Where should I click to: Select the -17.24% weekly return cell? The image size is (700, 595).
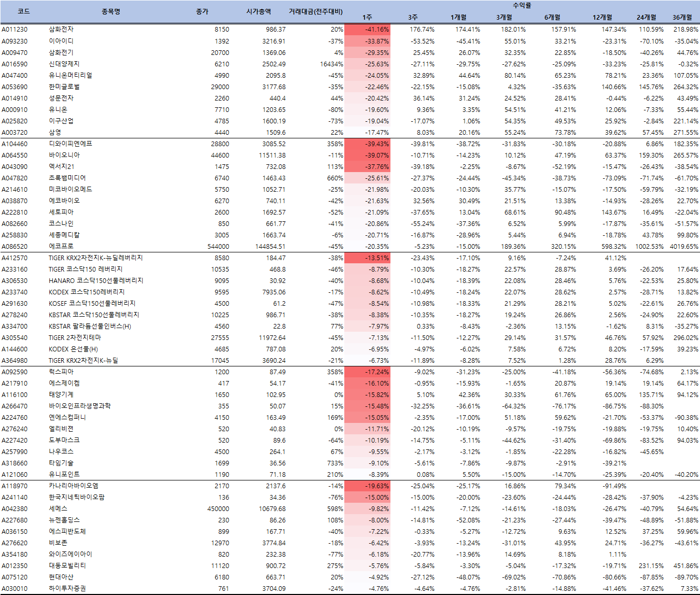[367, 372]
